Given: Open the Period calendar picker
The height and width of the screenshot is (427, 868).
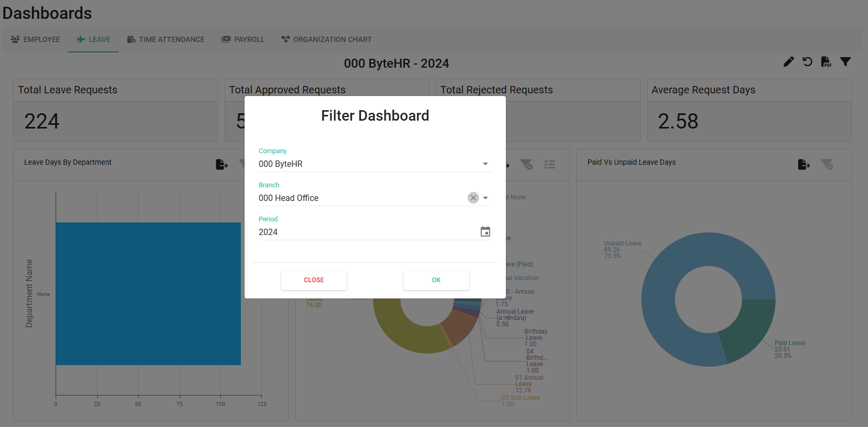Looking at the screenshot, I should click(485, 231).
